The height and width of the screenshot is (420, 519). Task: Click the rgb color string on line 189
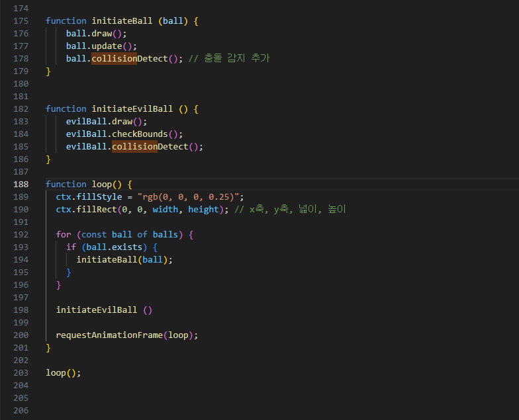pos(188,197)
